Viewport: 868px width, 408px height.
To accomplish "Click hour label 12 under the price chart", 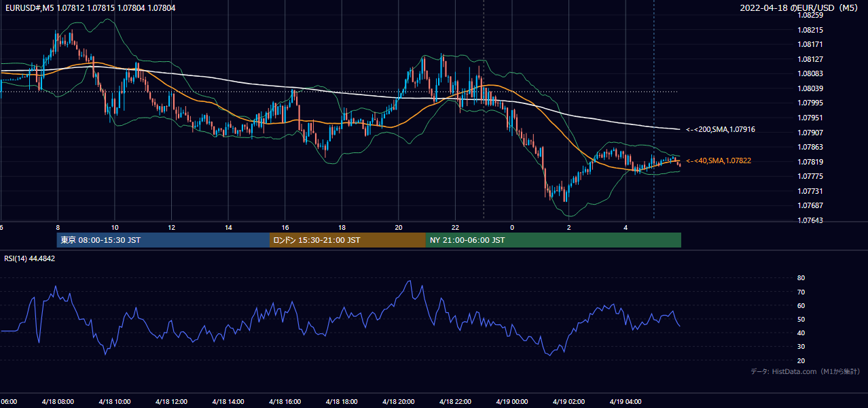I will [x=171, y=227].
